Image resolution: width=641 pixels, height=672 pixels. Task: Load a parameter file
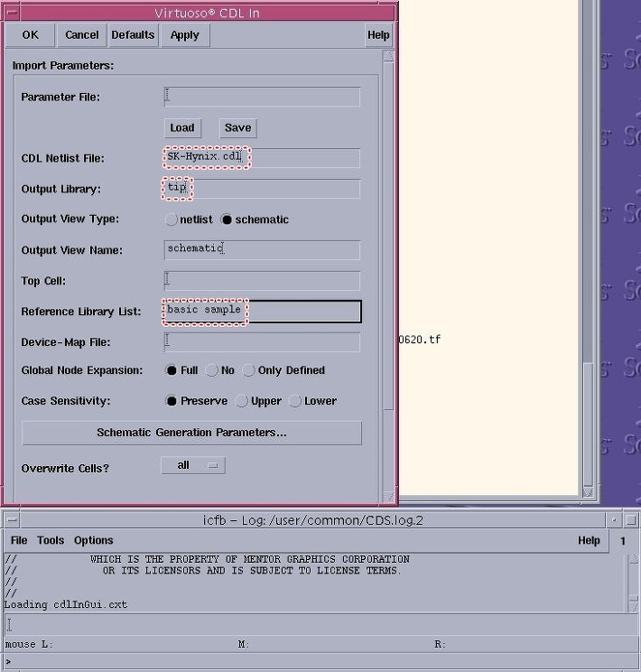click(x=182, y=127)
